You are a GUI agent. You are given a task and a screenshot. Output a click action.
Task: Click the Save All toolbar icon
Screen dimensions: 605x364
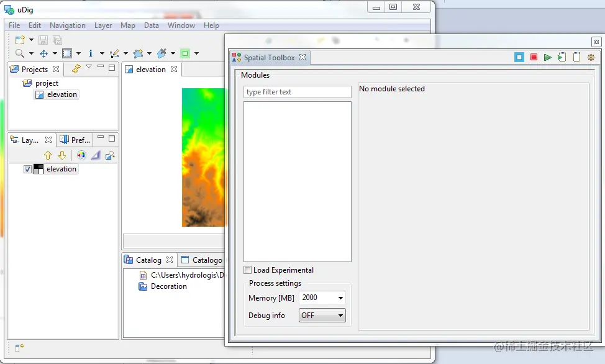click(58, 40)
